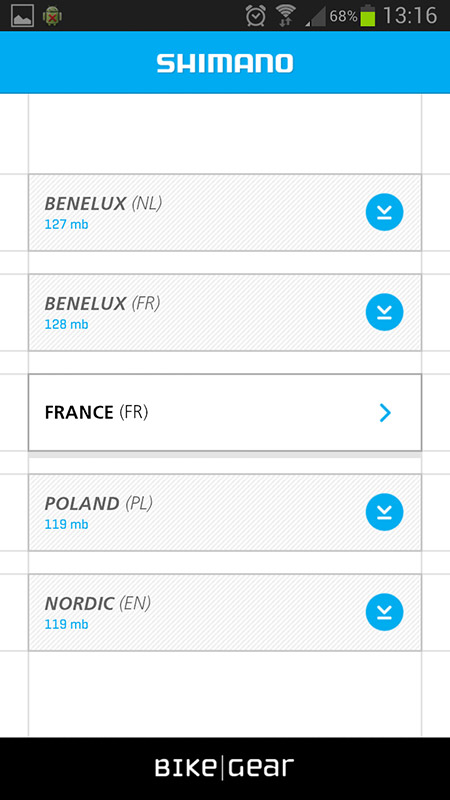
Task: Open the picture notification icon
Action: coord(22,16)
